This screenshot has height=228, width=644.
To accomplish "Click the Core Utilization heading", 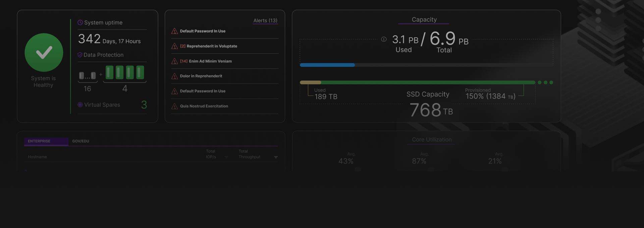I will point(432,140).
